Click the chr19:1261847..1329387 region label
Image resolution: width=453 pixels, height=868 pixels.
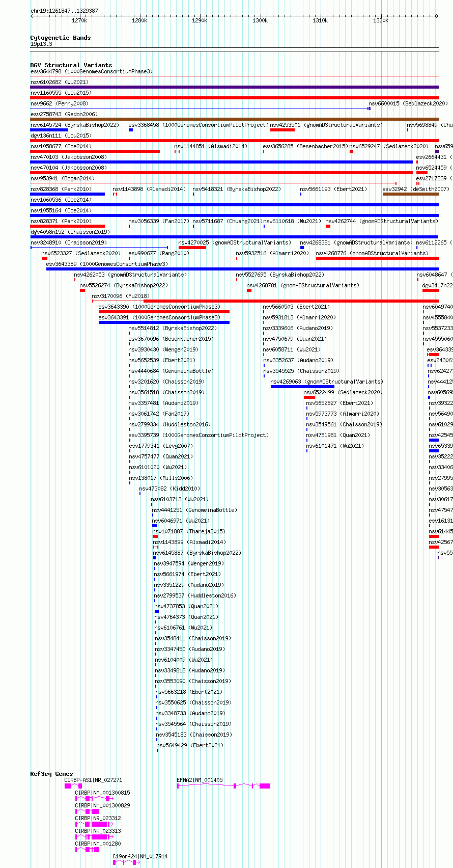[x=64, y=11]
